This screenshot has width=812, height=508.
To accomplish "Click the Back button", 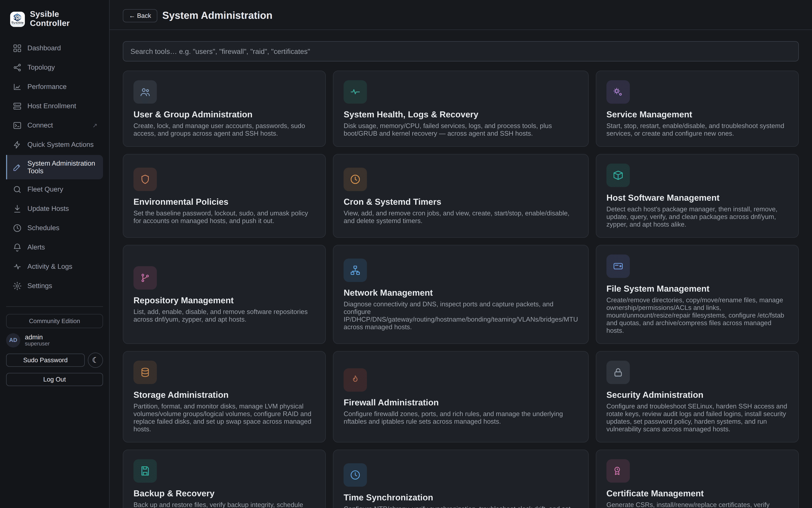I will tap(140, 16).
